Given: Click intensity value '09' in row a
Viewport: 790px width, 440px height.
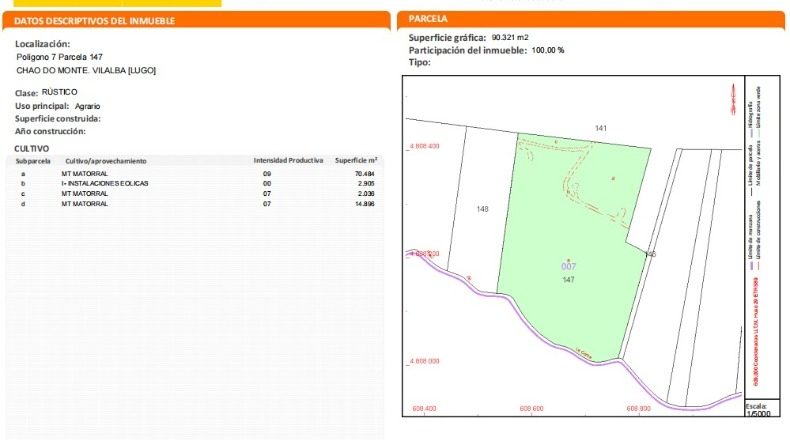Looking at the screenshot, I should (x=267, y=173).
